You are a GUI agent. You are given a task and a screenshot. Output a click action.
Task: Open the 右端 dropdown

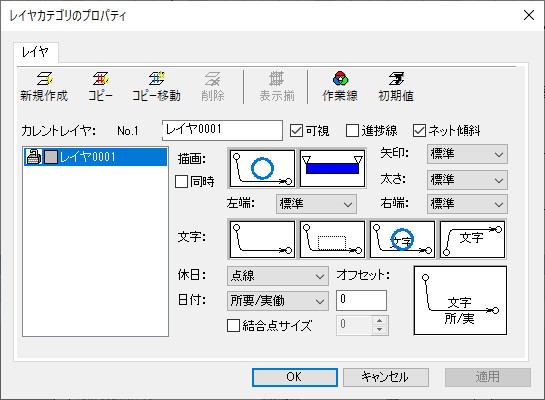[x=467, y=204]
